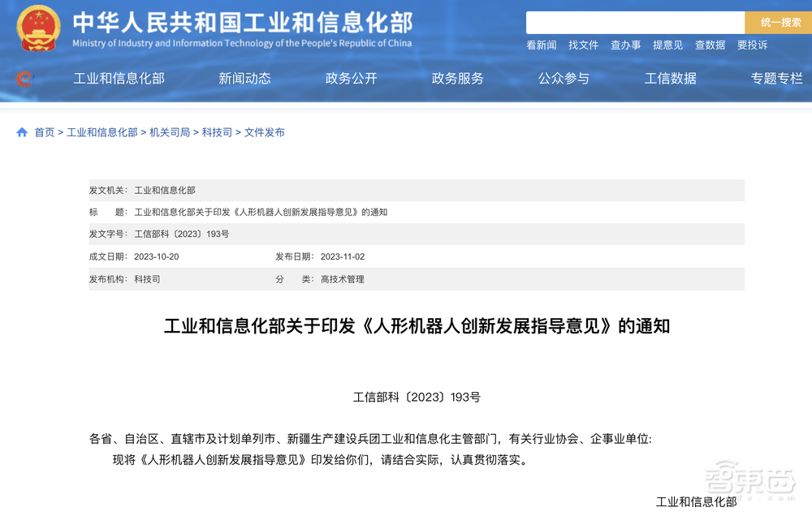Viewport: 812px width, 516px height.
Task: Open the 找文件 quick link
Action: (x=584, y=45)
